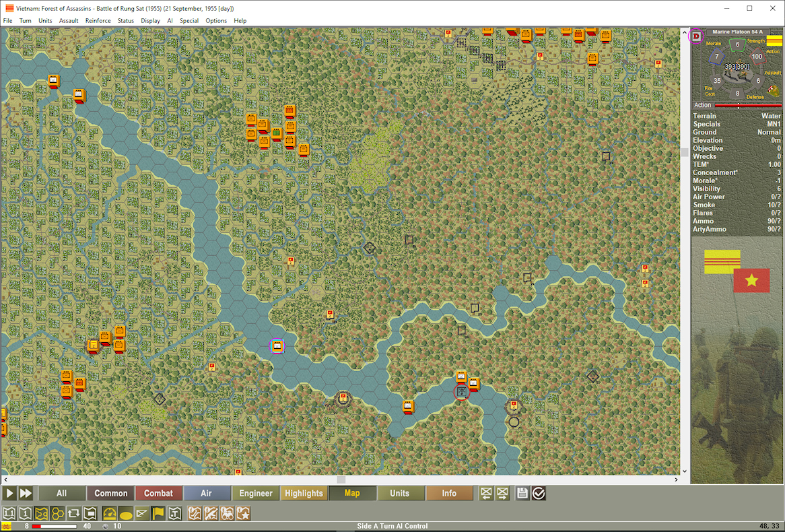The image size is (785, 532).
Task: Select the All toolbar tab
Action: pyautogui.click(x=61, y=494)
